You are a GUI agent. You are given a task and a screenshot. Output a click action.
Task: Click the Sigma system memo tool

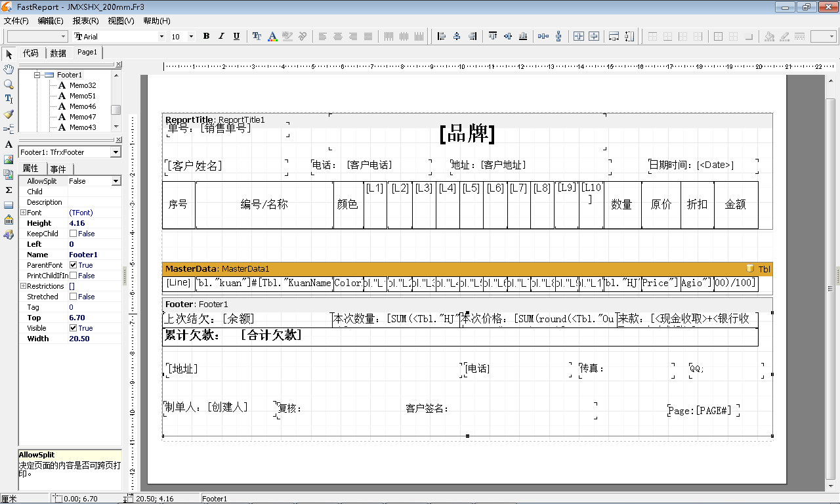[x=9, y=190]
